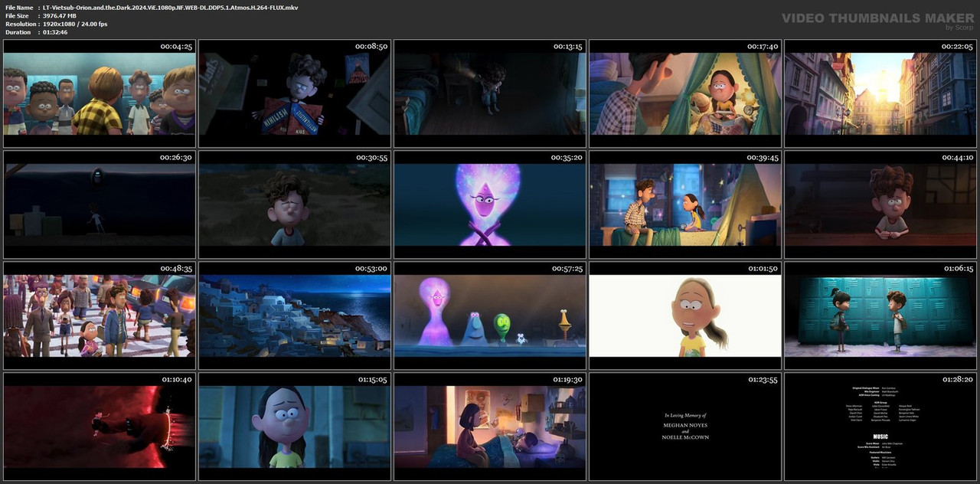Open the thumbnail stamped 00:17:40
This screenshot has height=484, width=980.
[685, 93]
